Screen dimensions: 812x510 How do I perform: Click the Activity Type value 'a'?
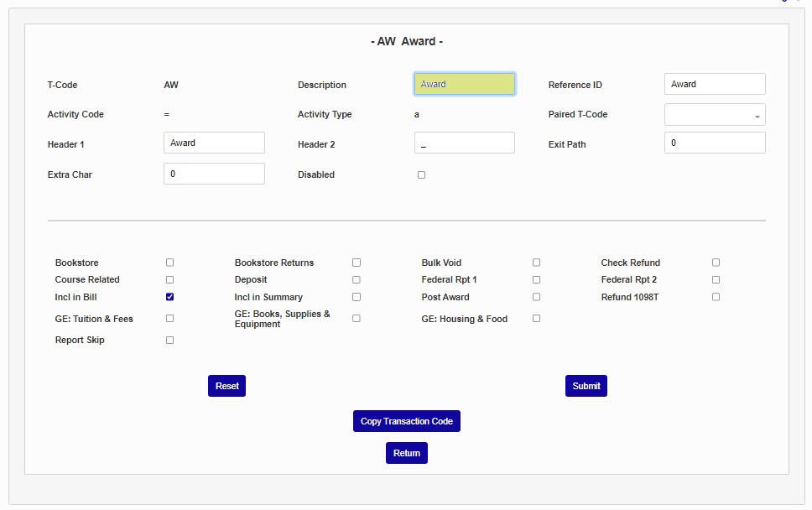point(416,114)
